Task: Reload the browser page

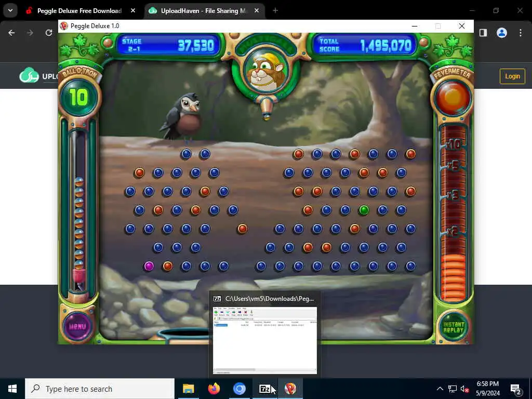Action: (49, 33)
